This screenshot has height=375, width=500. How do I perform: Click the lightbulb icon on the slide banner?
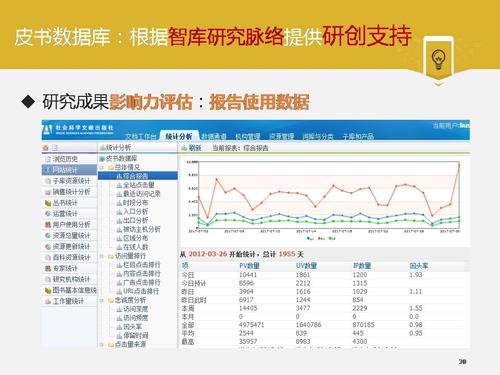click(438, 59)
